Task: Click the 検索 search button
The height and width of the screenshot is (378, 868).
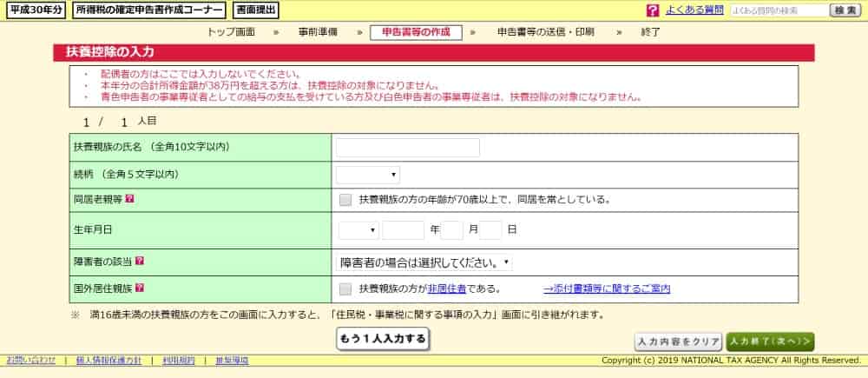Action: (x=845, y=11)
